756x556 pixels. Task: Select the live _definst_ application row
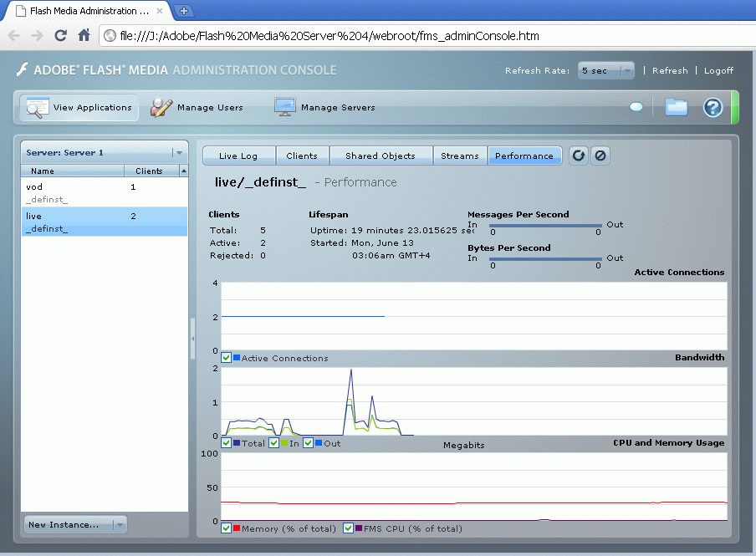105,222
